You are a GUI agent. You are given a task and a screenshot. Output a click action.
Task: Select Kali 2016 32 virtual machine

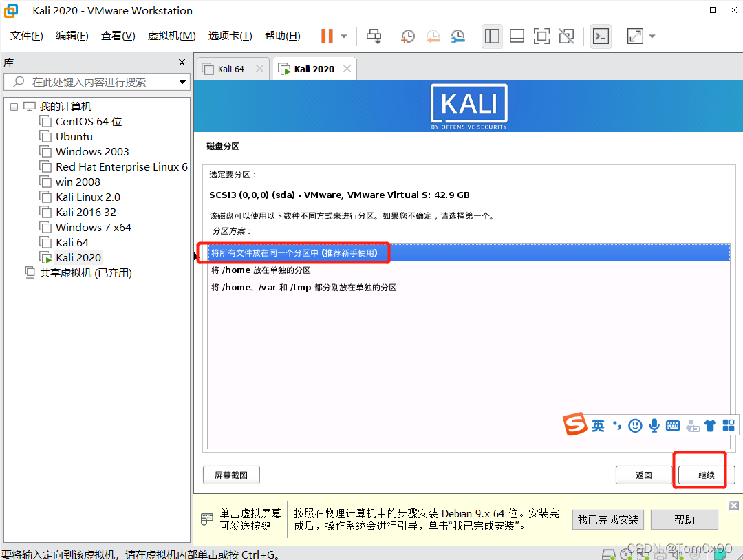point(86,213)
